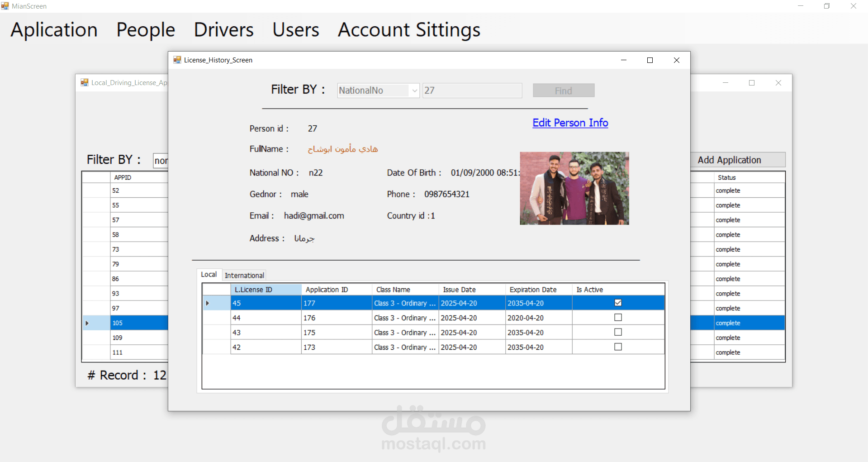Open the Drivers menu
Image resolution: width=868 pixels, height=462 pixels.
coord(223,29)
